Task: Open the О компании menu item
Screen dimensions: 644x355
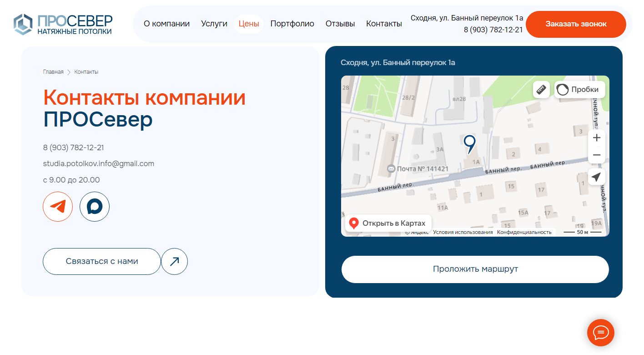Action: coord(166,24)
